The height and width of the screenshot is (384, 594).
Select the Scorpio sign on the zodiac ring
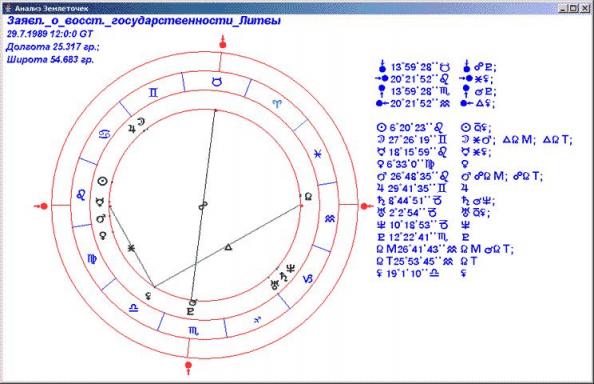(x=193, y=331)
